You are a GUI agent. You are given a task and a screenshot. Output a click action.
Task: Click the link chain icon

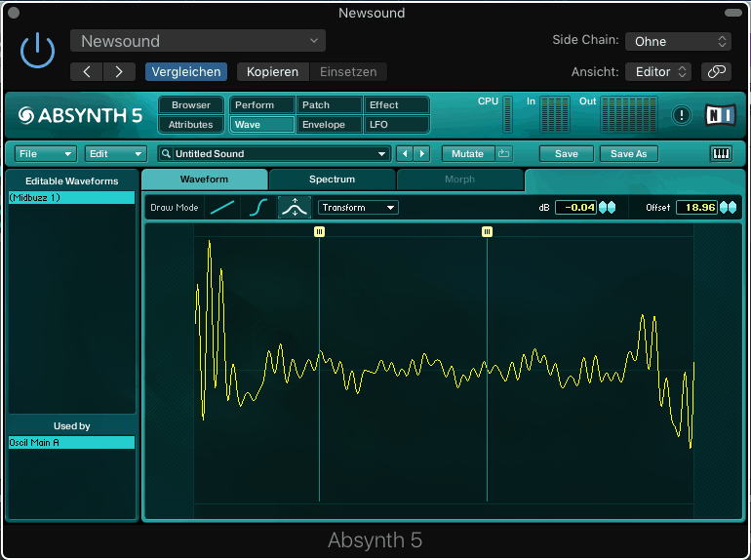716,71
